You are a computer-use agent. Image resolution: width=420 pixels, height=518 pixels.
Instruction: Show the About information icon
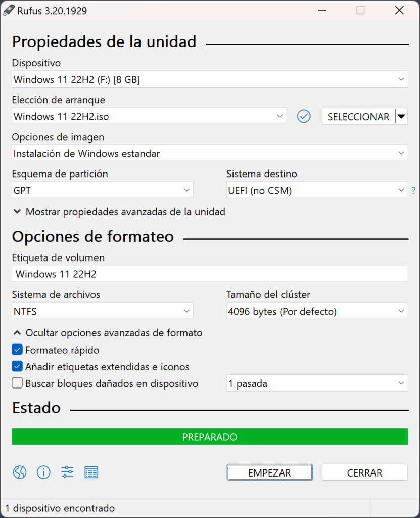click(43, 472)
